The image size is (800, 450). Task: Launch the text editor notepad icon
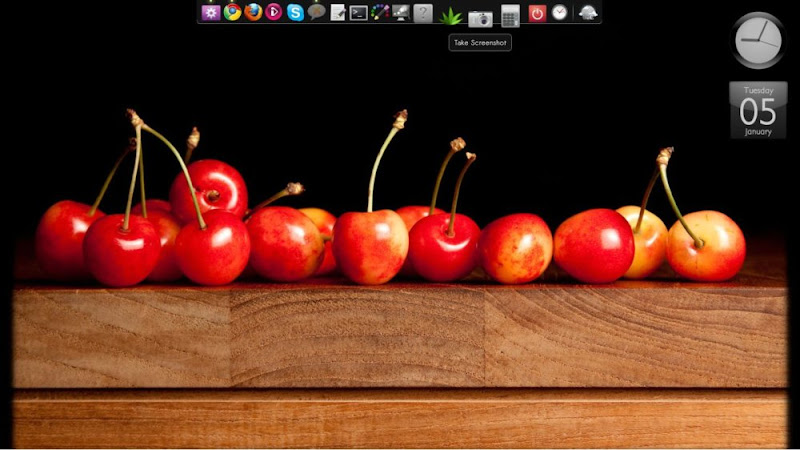click(338, 13)
